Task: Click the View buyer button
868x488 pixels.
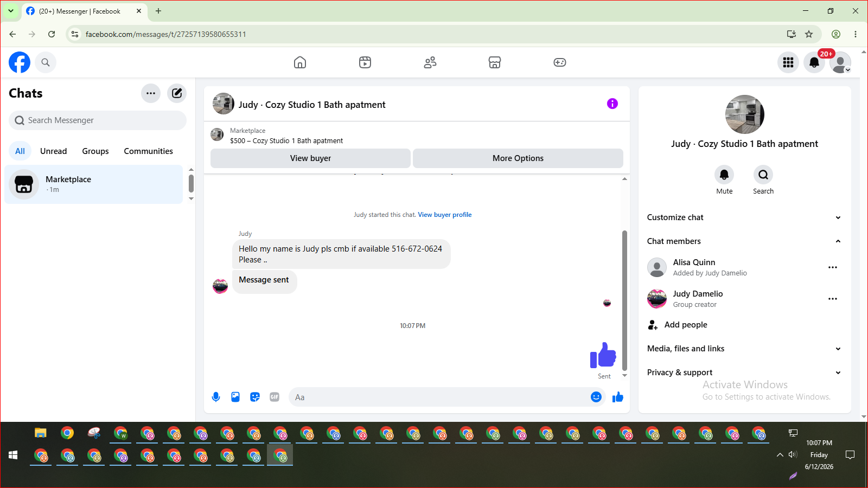Action: pyautogui.click(x=310, y=158)
